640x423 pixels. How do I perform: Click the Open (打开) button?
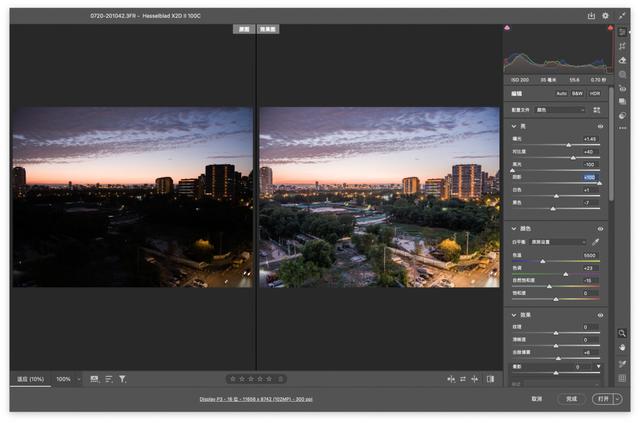click(603, 399)
